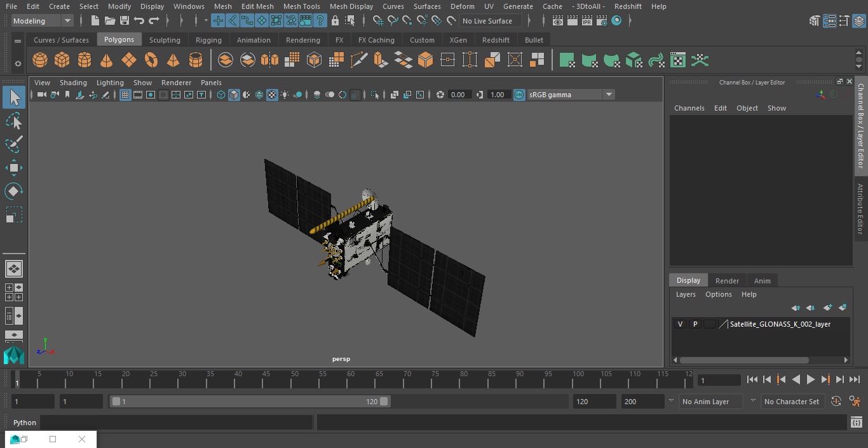Create a polygon torus from the shelf
The image size is (868, 448).
[151, 60]
